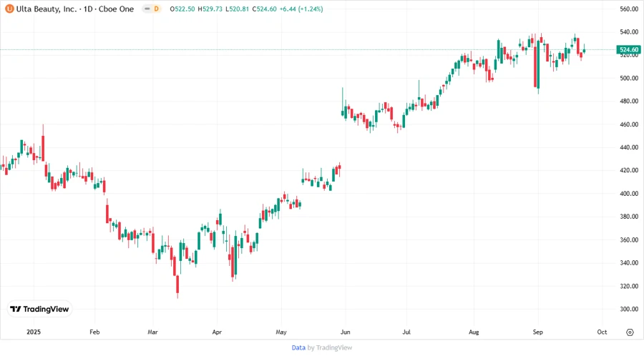Click the 320.00 price axis label

629,286
